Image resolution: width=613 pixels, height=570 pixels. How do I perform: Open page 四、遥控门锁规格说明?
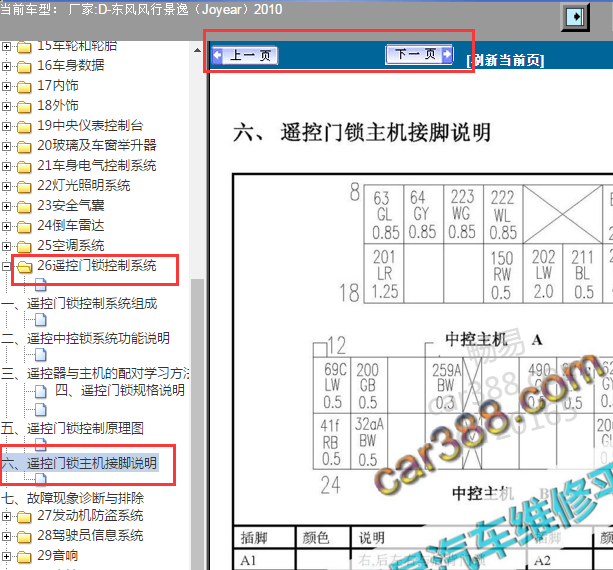pos(120,390)
